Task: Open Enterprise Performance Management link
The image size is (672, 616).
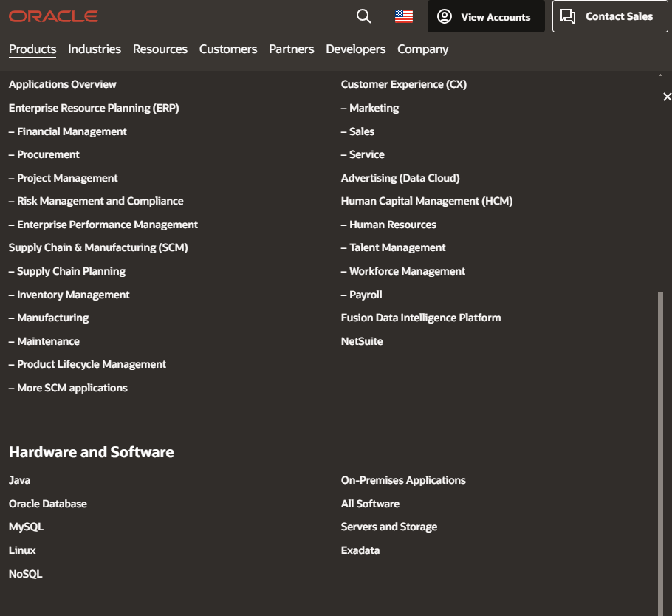Action: coord(103,225)
